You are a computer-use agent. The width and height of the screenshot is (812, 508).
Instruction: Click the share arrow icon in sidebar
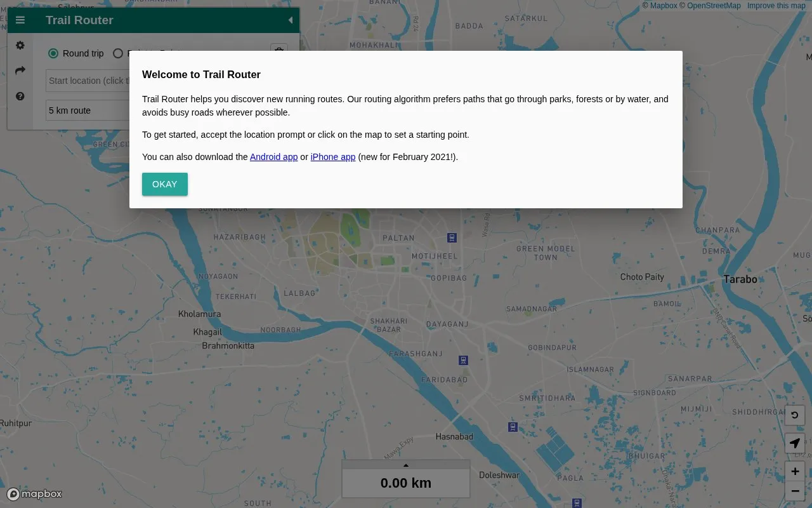click(x=20, y=70)
